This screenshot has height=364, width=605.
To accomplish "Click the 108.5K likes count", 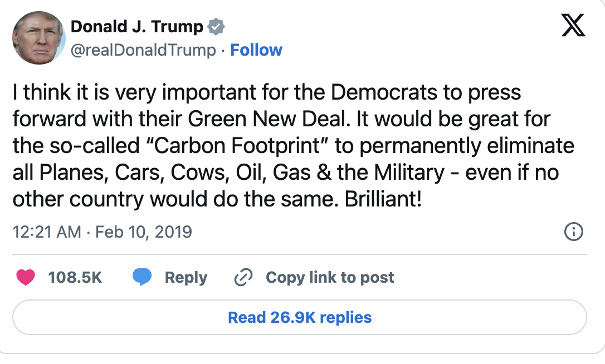I will click(75, 277).
